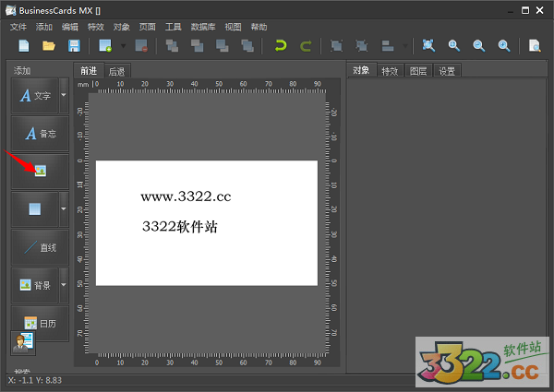This screenshot has height=392, width=554.
Task: Open the 帮助 menu
Action: tap(259, 27)
